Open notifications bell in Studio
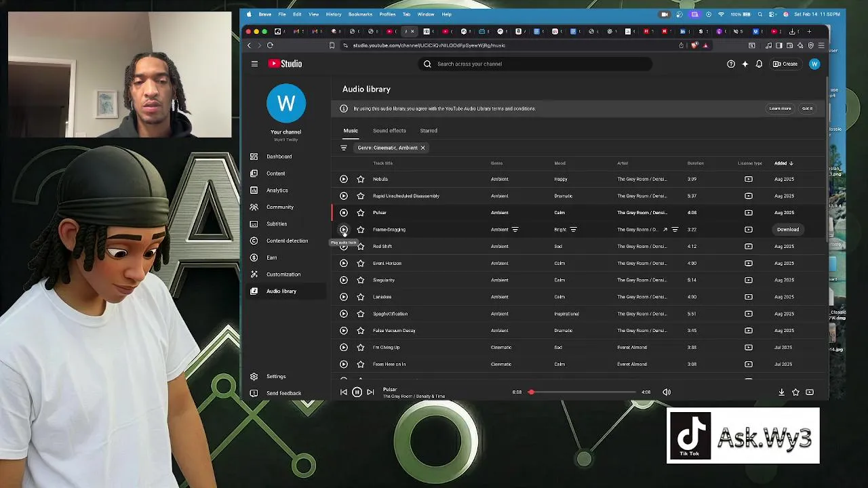 pos(759,64)
